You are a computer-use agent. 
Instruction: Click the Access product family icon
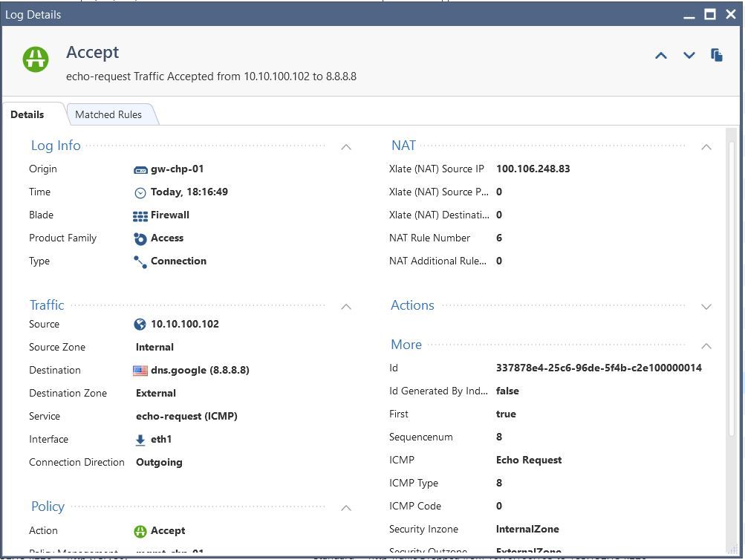140,238
